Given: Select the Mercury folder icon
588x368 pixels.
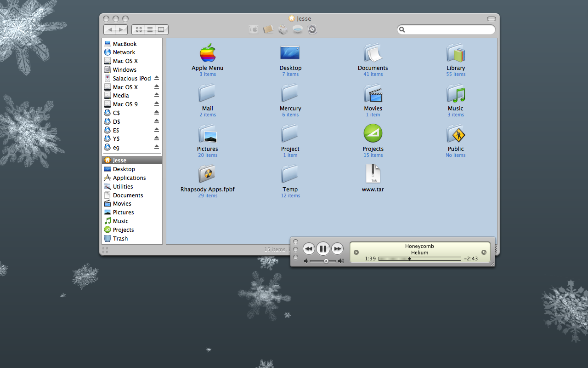Looking at the screenshot, I should coord(290,93).
